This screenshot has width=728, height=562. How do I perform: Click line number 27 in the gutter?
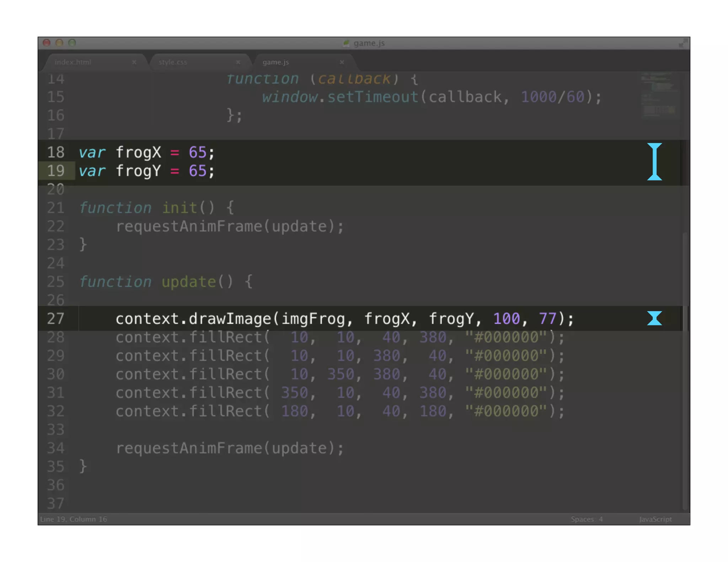[x=56, y=319]
